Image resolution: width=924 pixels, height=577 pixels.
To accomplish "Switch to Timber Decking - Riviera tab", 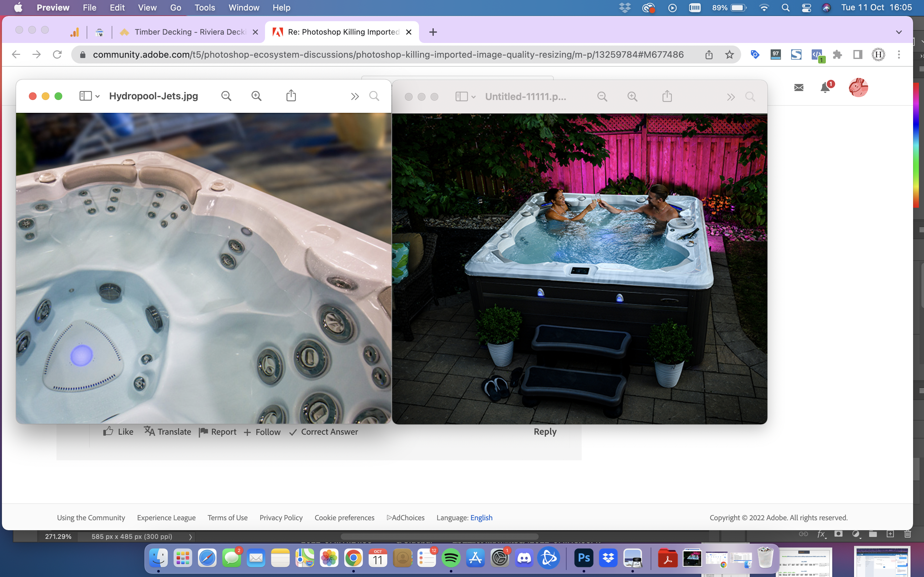I will [190, 32].
